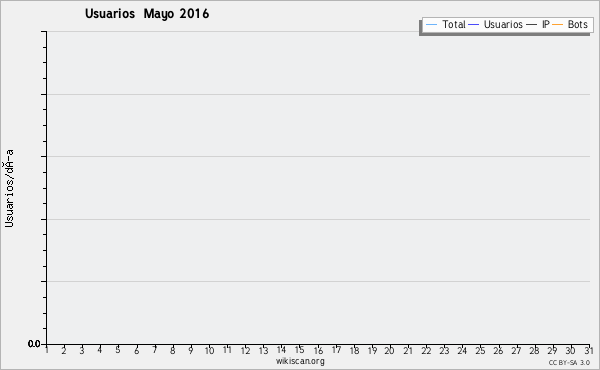This screenshot has width=600, height=370.
Task: Click day 13 on the X-axis
Action: click(x=263, y=350)
